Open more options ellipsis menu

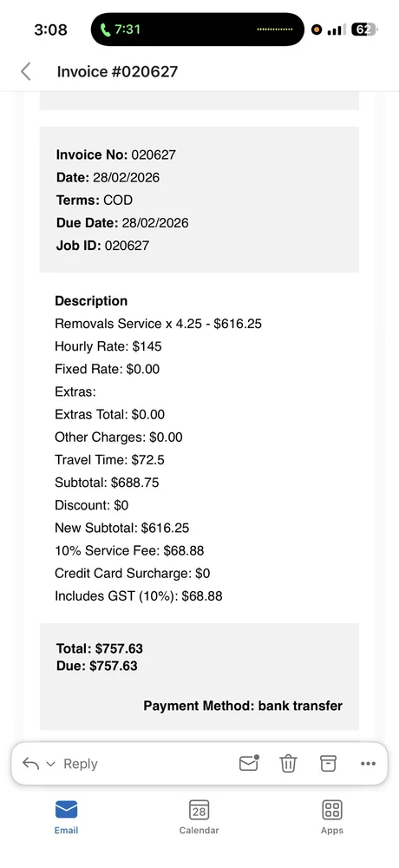click(368, 763)
